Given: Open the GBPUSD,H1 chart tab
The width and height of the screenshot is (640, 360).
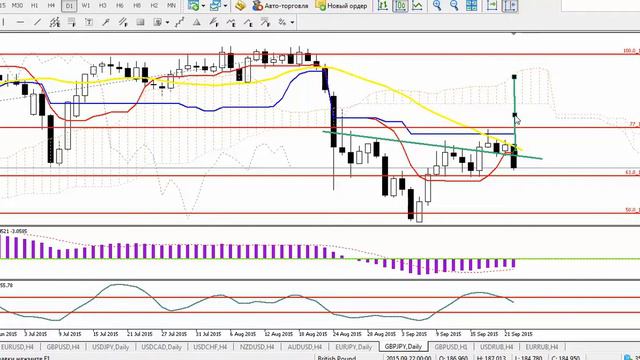Looking at the screenshot, I should 451,347.
